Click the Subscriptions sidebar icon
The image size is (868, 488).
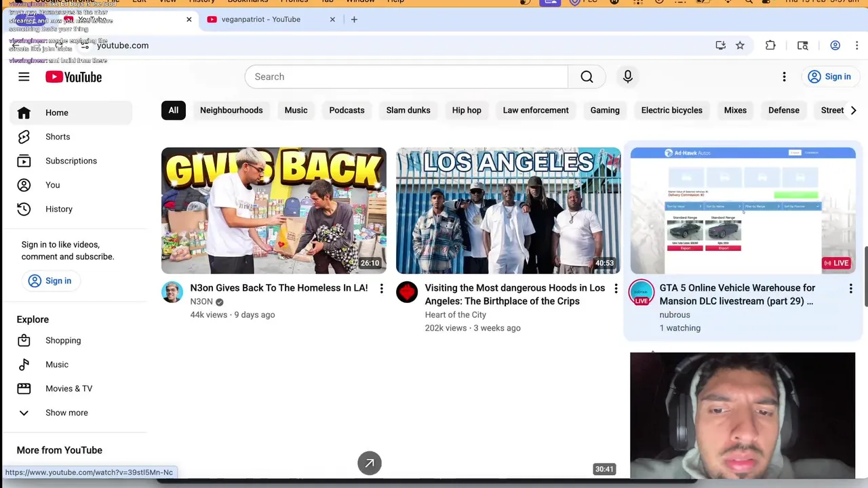[x=24, y=161]
